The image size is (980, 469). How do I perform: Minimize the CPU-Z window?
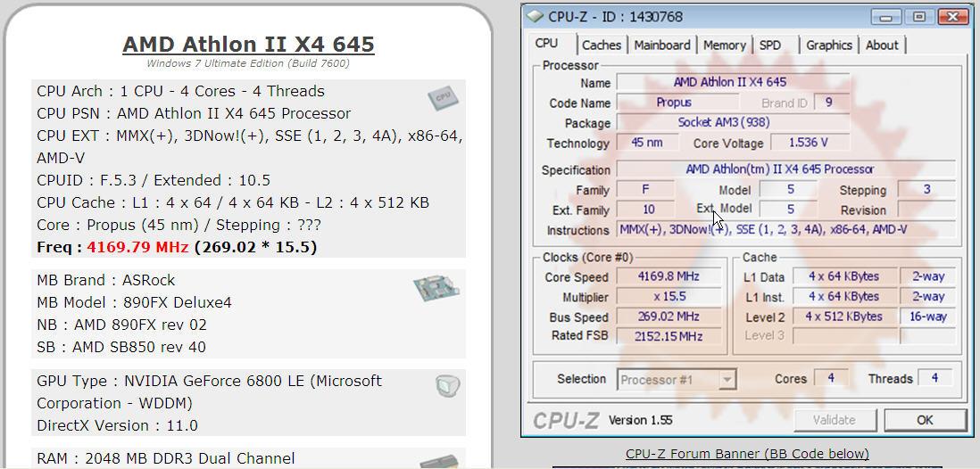[x=885, y=17]
